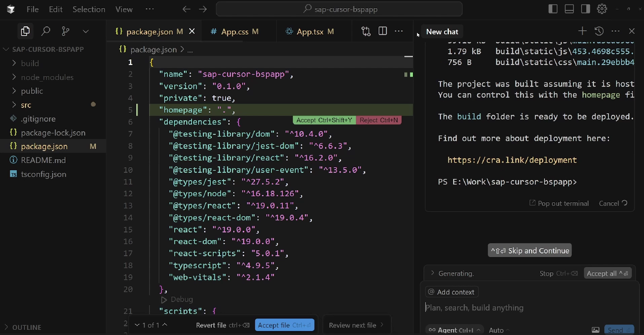644x335 pixels.
Task: Click Pop out terminal
Action: click(559, 203)
